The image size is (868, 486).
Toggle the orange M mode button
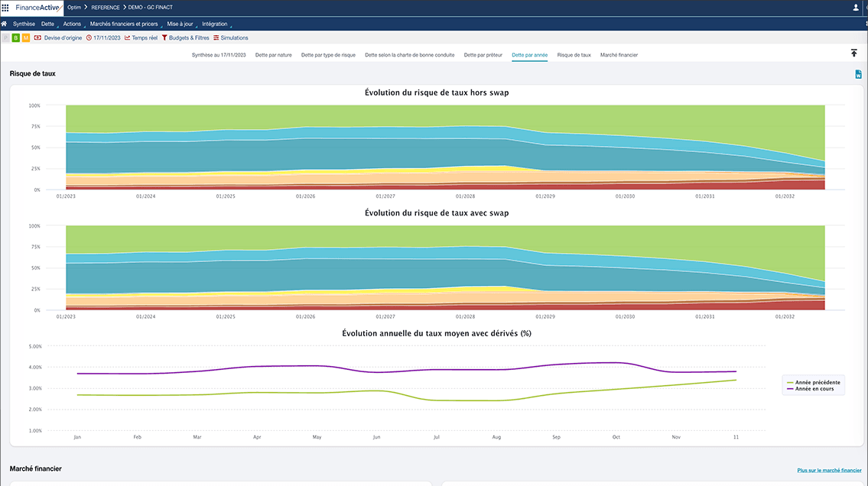tap(26, 37)
